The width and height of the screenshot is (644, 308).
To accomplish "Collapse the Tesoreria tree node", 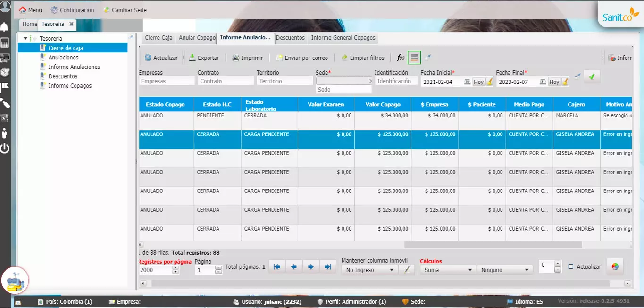I will tap(25, 38).
